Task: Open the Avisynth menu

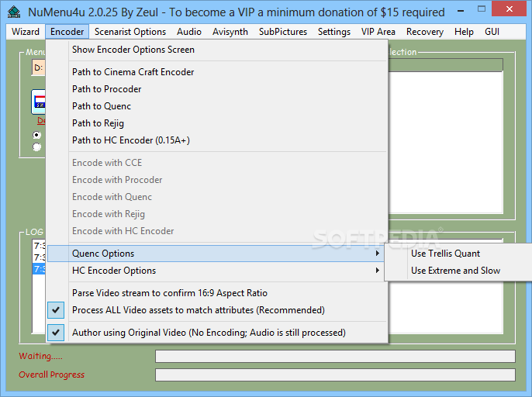Action: [230, 32]
